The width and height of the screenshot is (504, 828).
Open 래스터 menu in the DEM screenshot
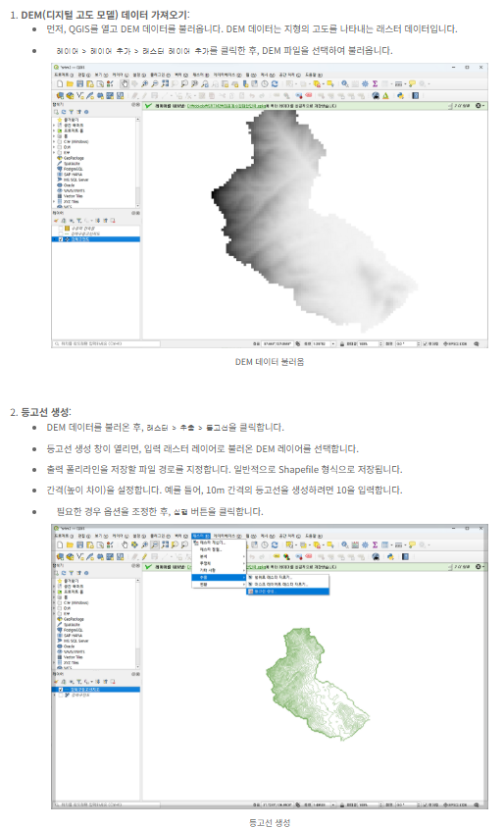(x=201, y=75)
